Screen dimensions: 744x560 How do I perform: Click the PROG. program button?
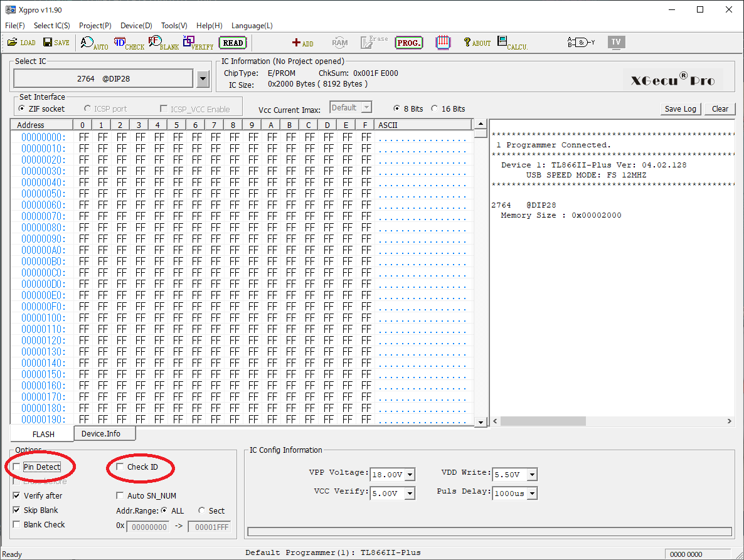[408, 43]
